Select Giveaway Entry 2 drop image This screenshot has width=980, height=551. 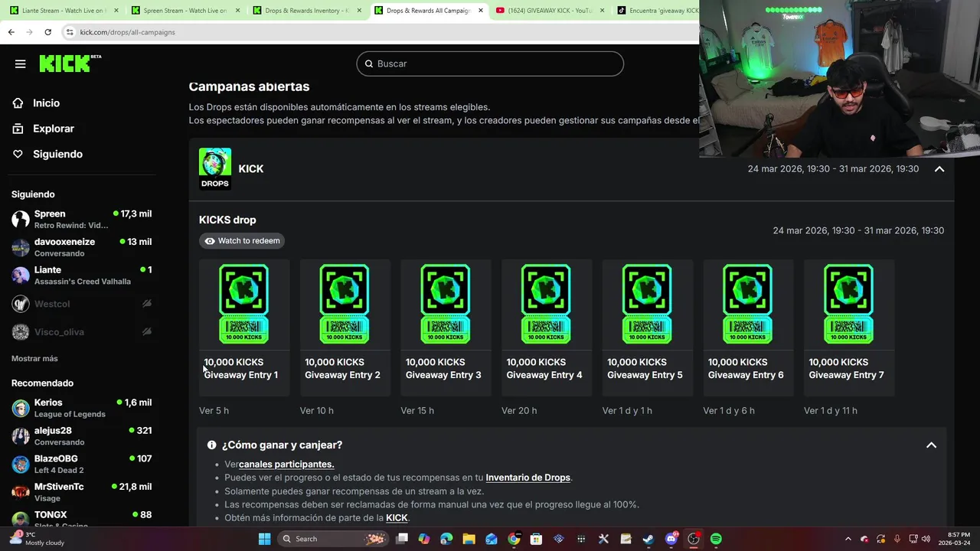click(x=345, y=304)
